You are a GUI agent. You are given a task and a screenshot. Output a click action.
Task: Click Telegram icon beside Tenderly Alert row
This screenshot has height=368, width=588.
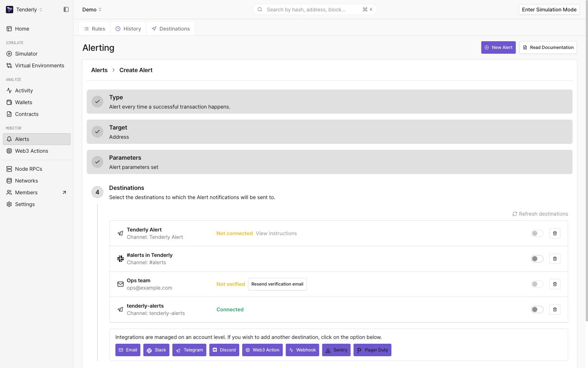coord(121,233)
